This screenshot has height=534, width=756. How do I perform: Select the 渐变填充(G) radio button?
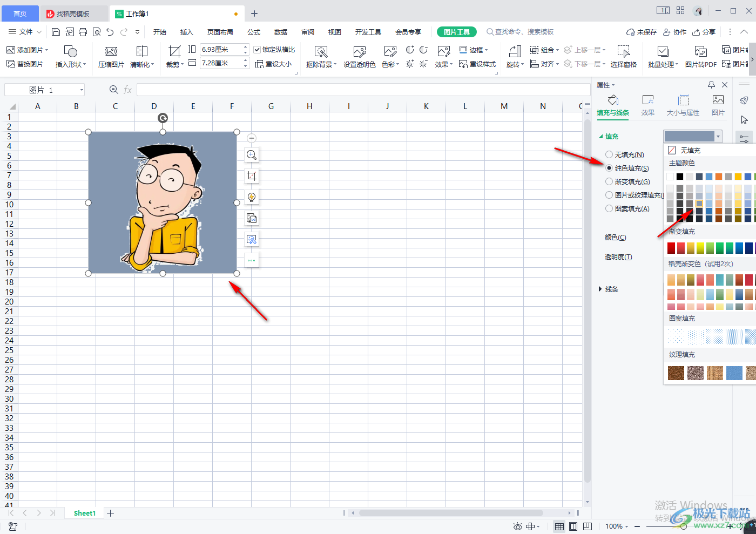(x=609, y=181)
